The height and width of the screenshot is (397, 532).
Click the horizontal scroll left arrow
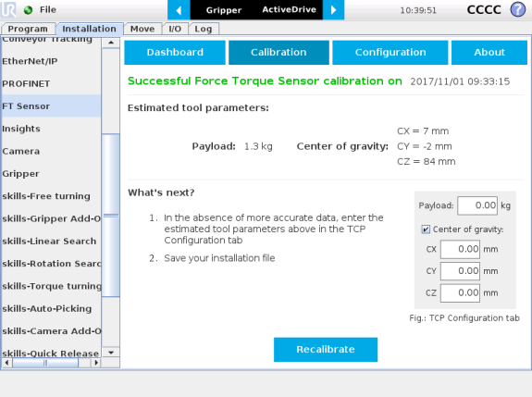6,363
